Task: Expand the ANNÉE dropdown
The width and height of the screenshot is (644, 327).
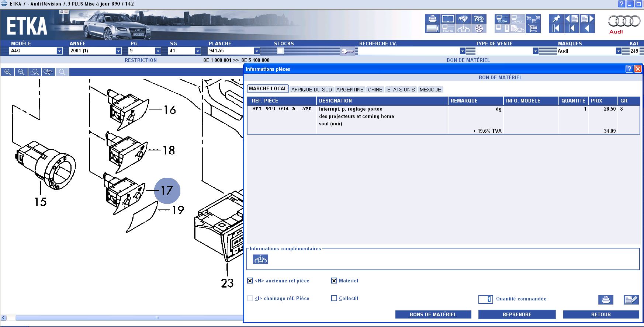Action: tap(118, 51)
